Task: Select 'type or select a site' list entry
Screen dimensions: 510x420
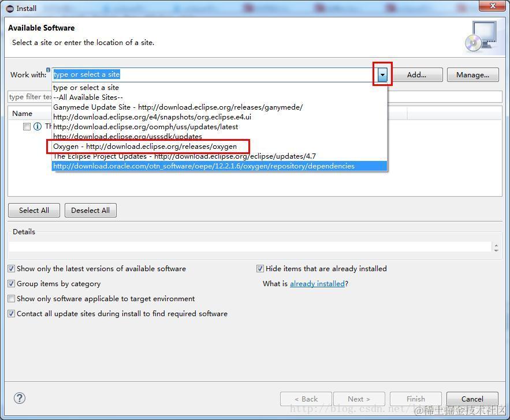Action: (219, 87)
